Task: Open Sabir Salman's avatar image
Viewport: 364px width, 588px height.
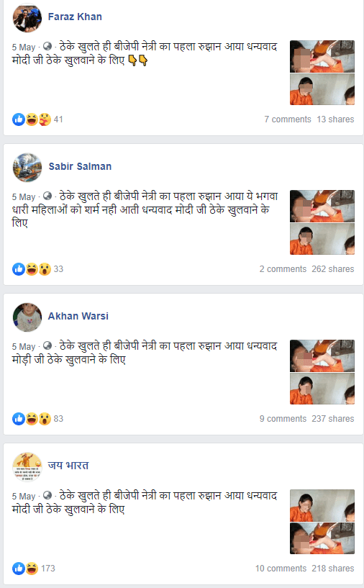Action: tap(27, 167)
